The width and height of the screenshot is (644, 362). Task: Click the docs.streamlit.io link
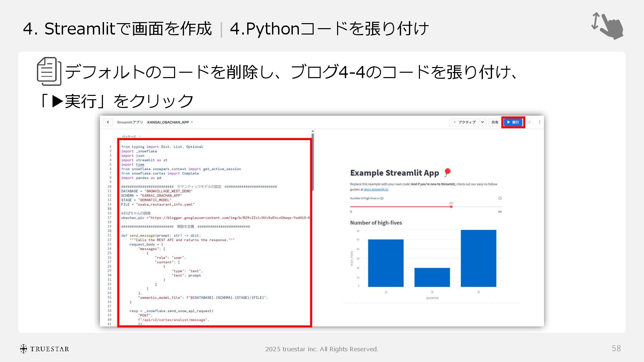click(x=376, y=189)
